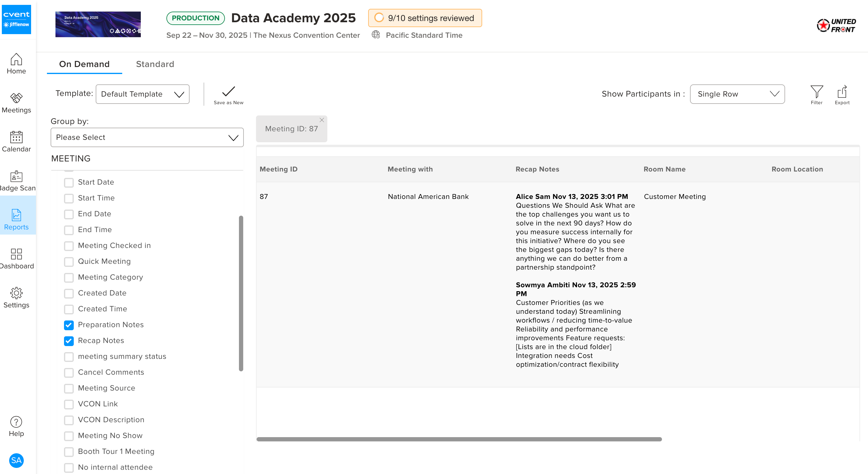
Task: Enable the Meeting Category checkbox
Action: point(69,278)
